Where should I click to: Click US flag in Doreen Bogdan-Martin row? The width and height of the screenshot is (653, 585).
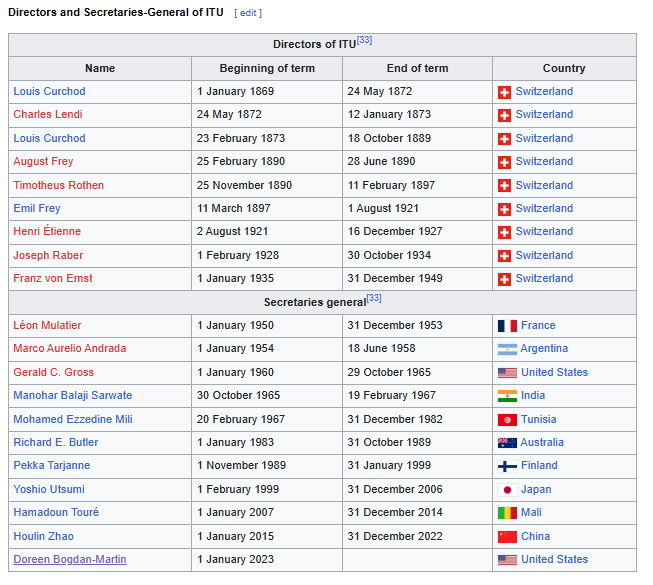(507, 560)
